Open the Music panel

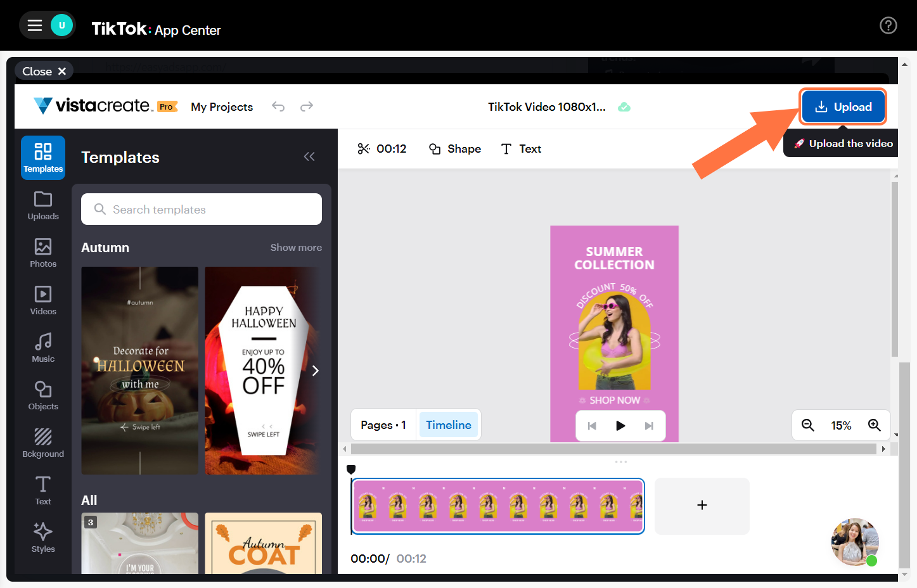point(43,348)
